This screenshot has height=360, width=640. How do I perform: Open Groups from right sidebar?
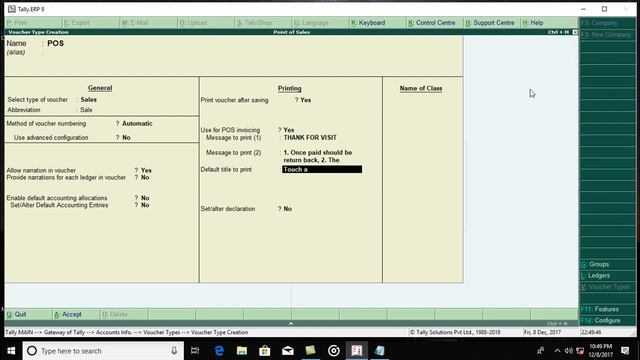[x=595, y=264]
